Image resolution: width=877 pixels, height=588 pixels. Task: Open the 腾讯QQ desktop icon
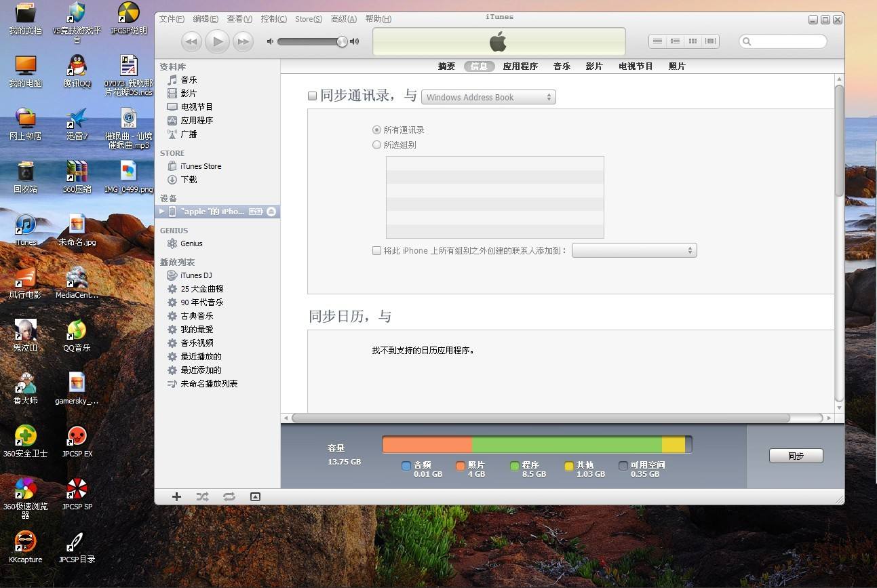(x=77, y=71)
